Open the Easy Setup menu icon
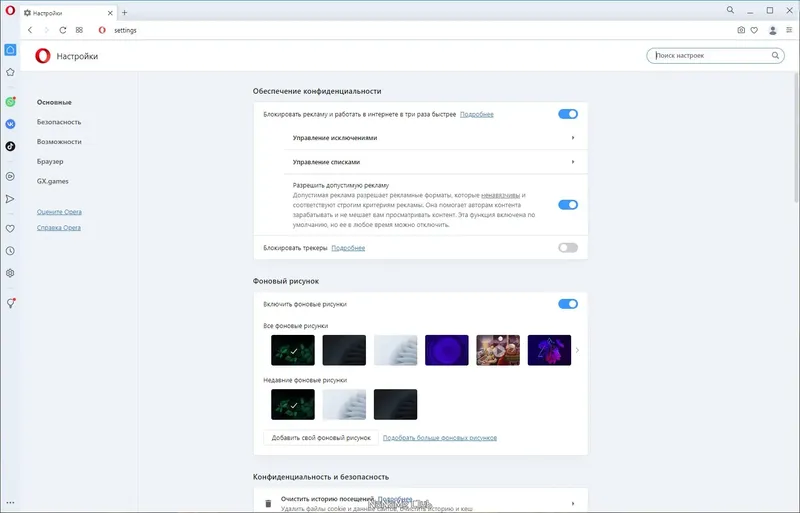This screenshot has height=513, width=800. [x=789, y=30]
